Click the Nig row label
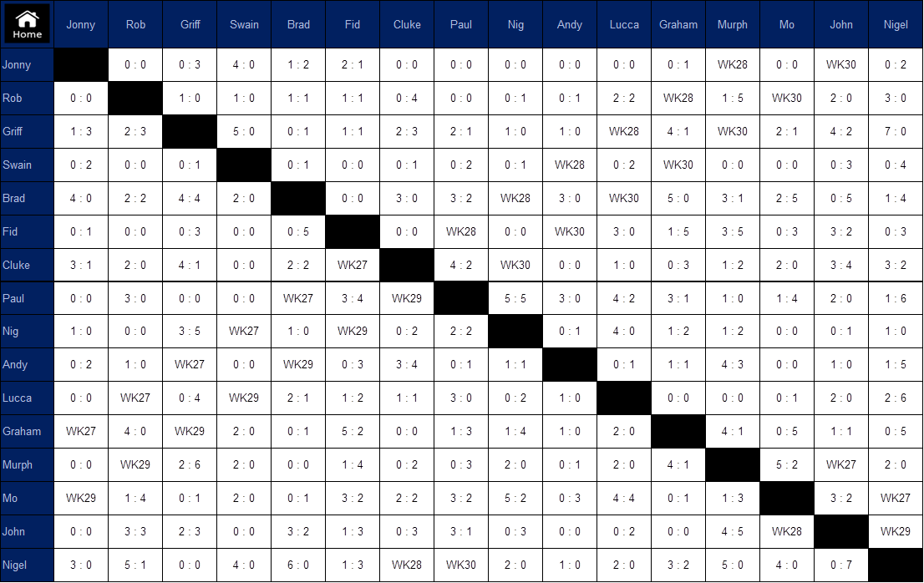This screenshot has height=583, width=924. pyautogui.click(x=27, y=331)
